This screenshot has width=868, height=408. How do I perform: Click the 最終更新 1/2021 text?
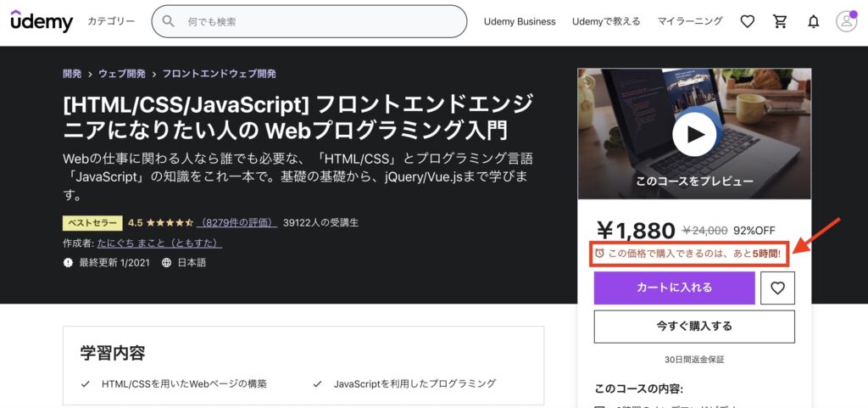[114, 263]
